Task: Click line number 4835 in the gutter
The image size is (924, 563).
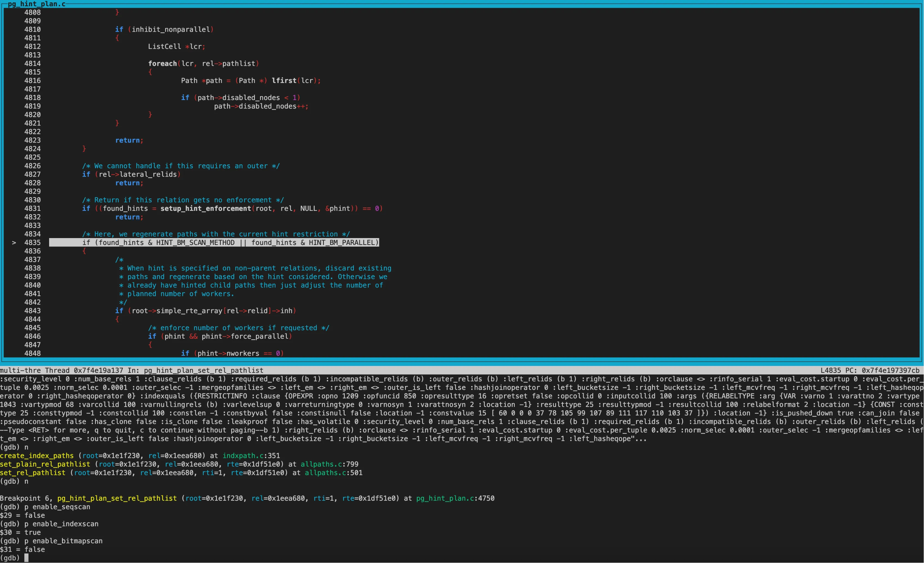Action: [x=32, y=243]
